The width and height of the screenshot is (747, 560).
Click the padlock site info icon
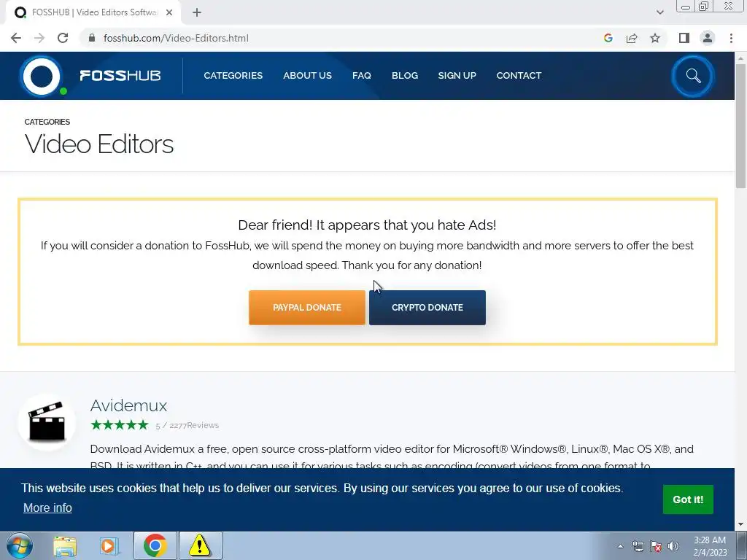(92, 38)
